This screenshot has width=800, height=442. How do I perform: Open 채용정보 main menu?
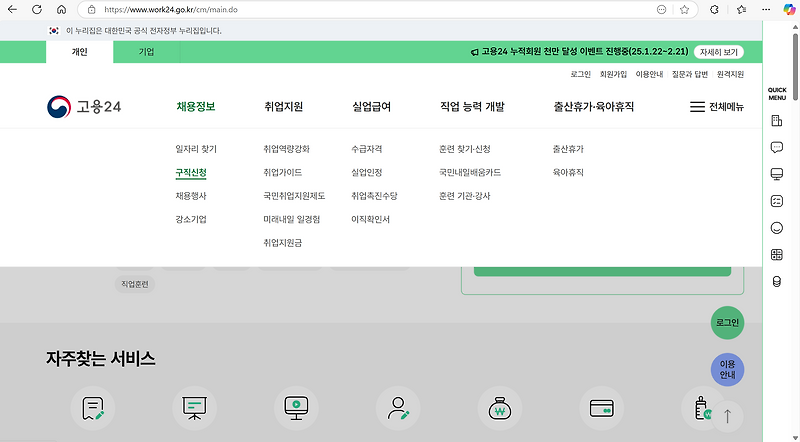point(196,107)
